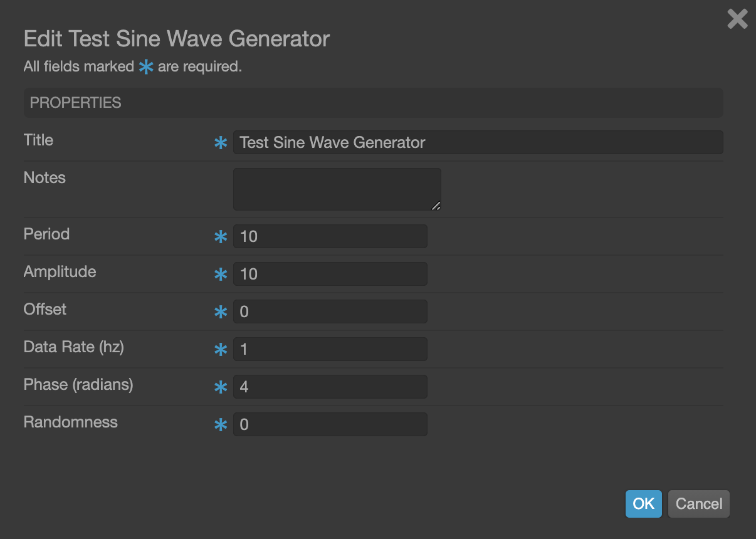Select the Amplitude input showing 10

coord(330,274)
